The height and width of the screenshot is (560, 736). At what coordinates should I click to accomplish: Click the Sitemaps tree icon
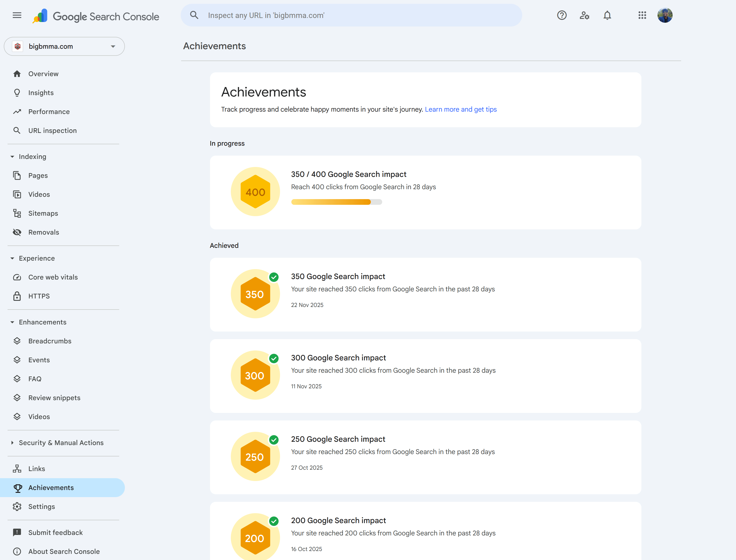[x=17, y=213]
